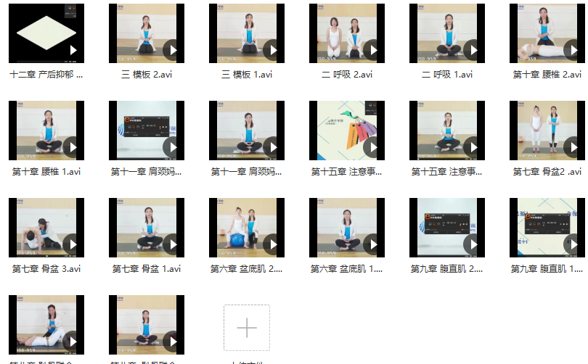Click the file name 十二章 产后抑郁

pyautogui.click(x=46, y=75)
